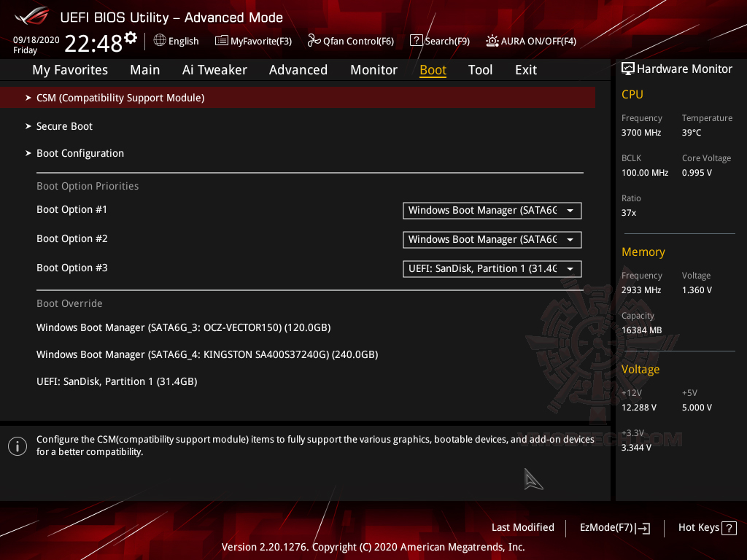Expand the Boot Option #3 dropdown
Screen dimensions: 747x560
tap(571, 268)
